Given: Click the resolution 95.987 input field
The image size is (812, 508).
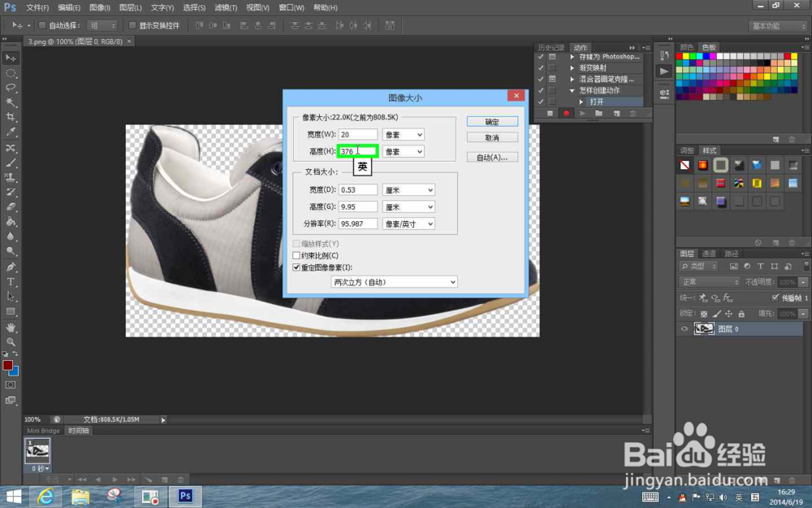Looking at the screenshot, I should point(358,224).
